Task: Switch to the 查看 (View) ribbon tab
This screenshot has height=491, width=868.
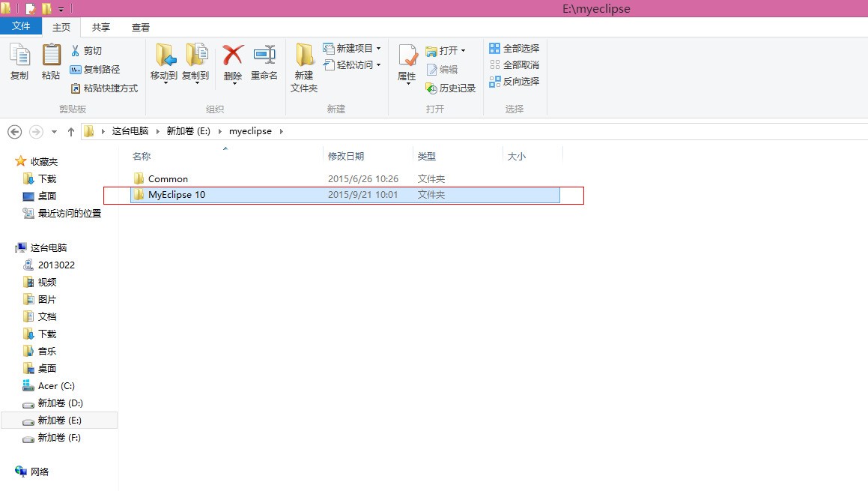Action: (x=140, y=26)
